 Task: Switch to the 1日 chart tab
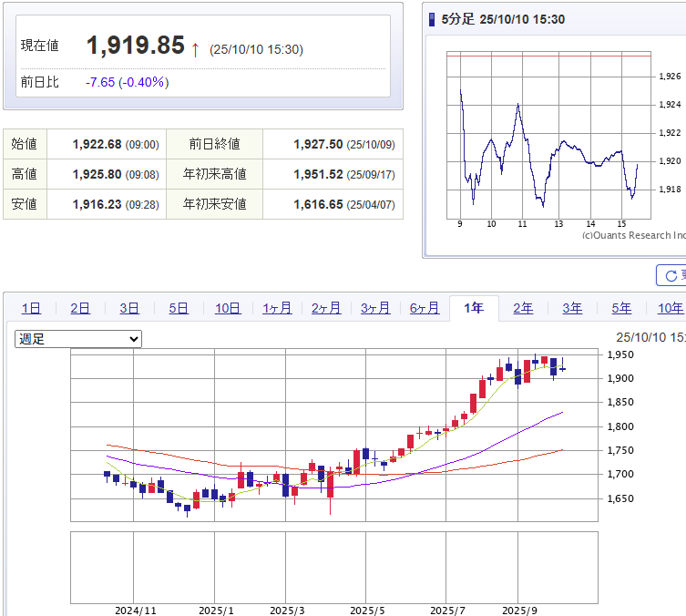31,308
